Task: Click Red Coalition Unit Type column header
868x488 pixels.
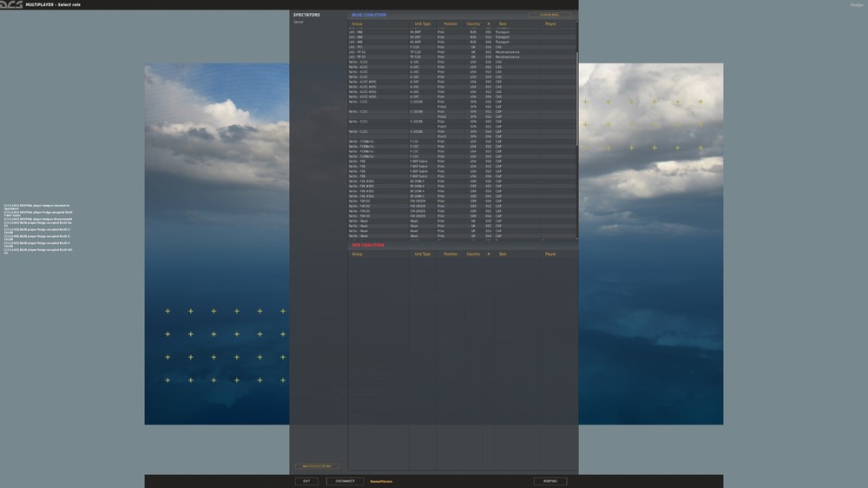Action: (x=423, y=254)
